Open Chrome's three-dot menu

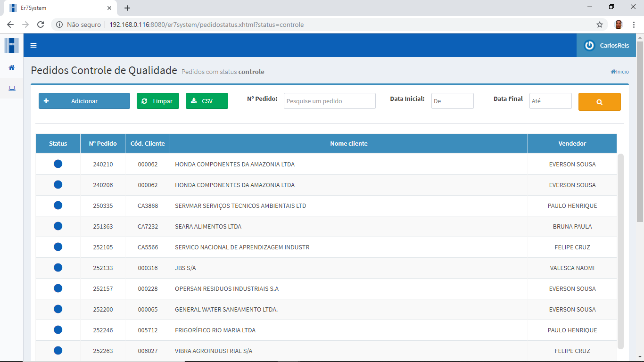[x=634, y=25]
